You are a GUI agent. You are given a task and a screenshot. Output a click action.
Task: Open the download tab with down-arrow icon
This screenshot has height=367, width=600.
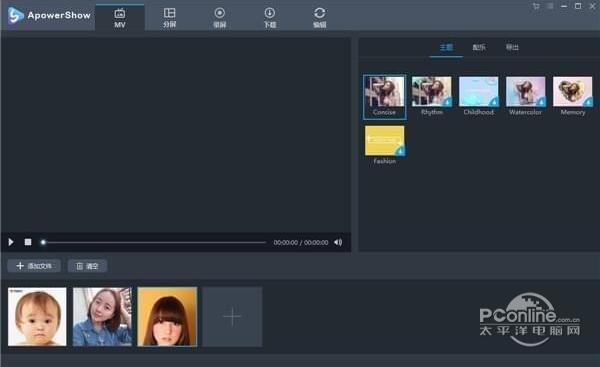pyautogui.click(x=270, y=18)
